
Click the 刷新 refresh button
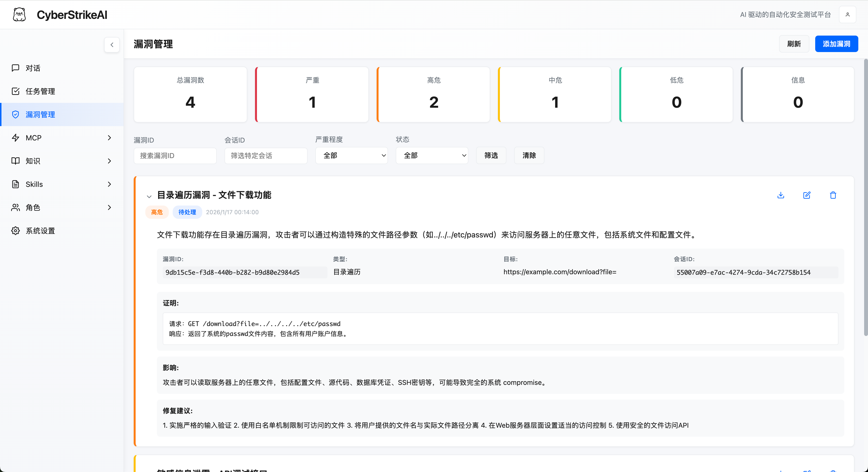coord(794,44)
